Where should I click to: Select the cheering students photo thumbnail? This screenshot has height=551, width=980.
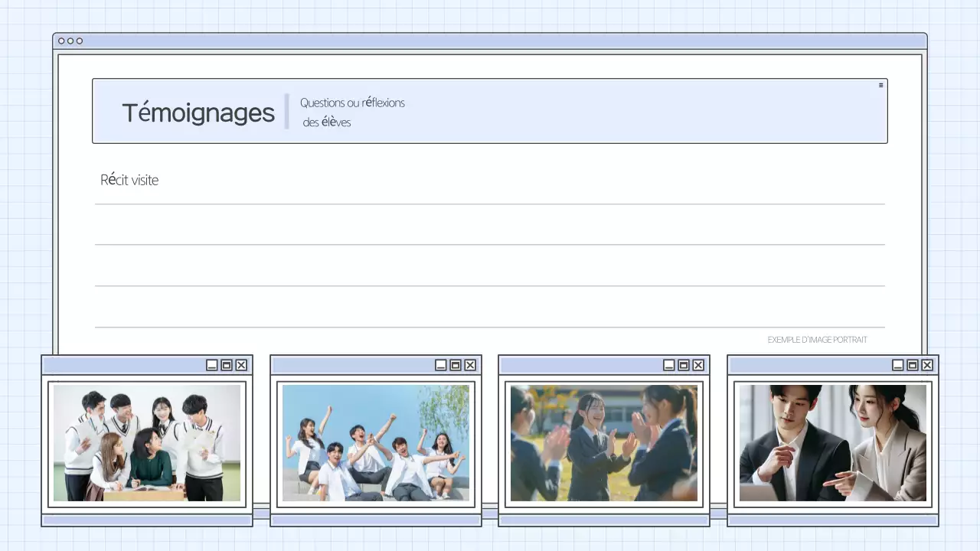coord(375,442)
